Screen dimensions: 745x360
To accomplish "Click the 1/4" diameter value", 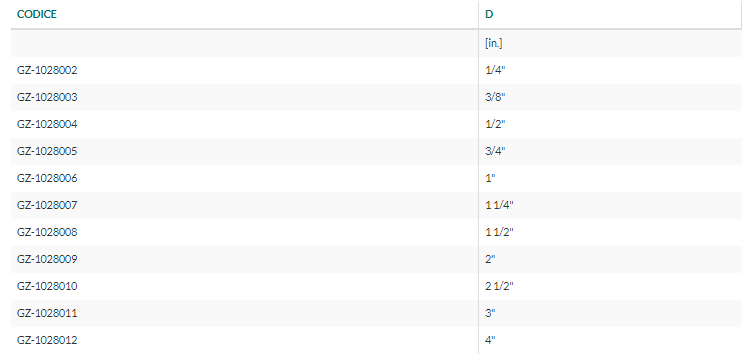I will 495,70.
